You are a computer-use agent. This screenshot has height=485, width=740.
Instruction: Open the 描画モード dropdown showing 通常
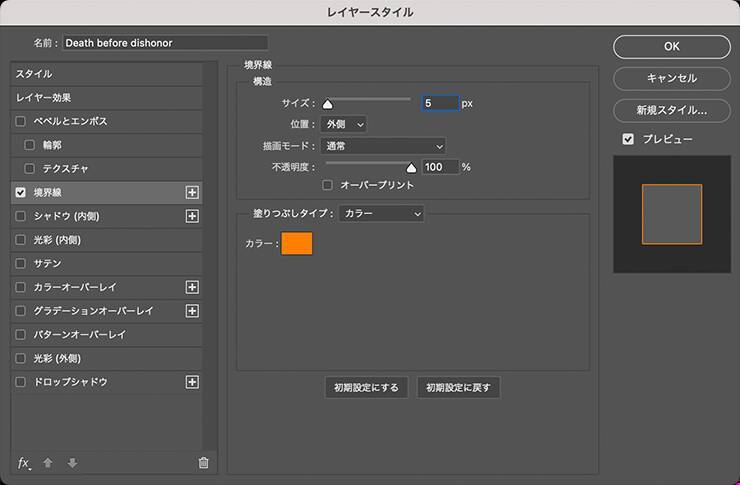coord(382,146)
